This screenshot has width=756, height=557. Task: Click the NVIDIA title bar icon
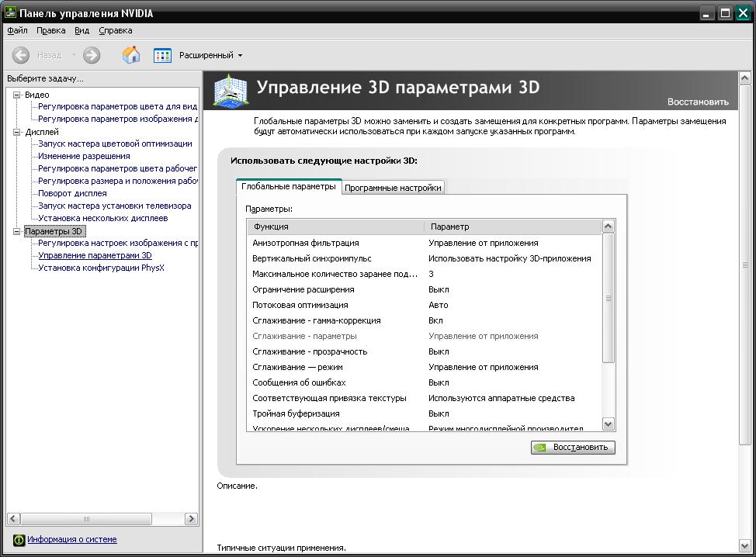pyautogui.click(x=11, y=13)
